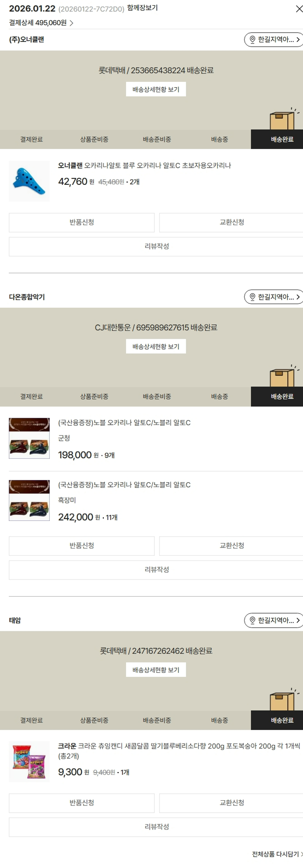Viewport: 303px width, 868px height.
Task: View 배송상세현황 for 롯데택배 253665438224
Action: (156, 90)
